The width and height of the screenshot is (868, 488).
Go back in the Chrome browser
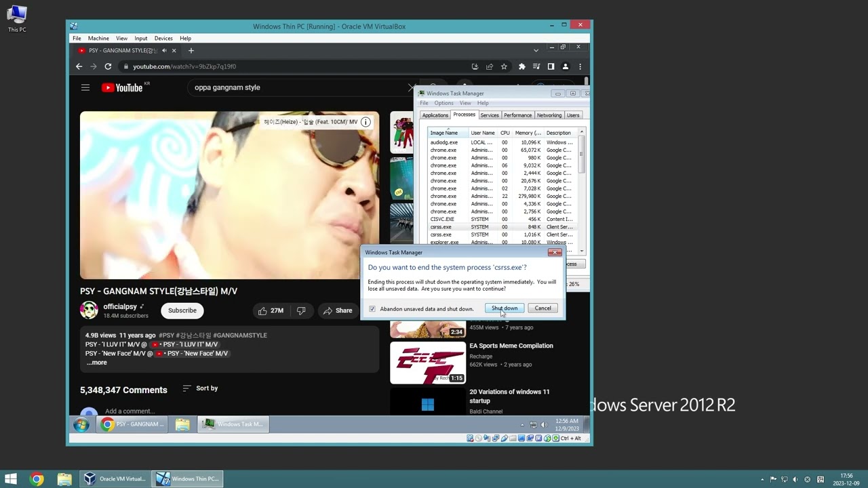(x=79, y=66)
